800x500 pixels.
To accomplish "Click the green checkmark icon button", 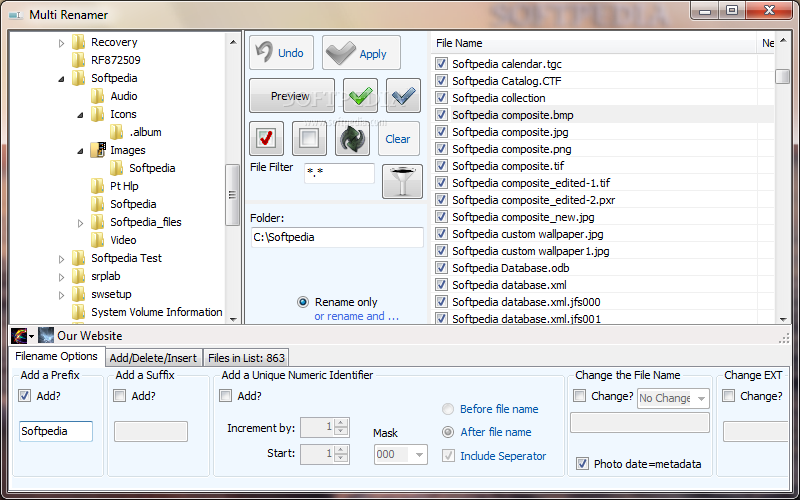I will click(x=361, y=95).
